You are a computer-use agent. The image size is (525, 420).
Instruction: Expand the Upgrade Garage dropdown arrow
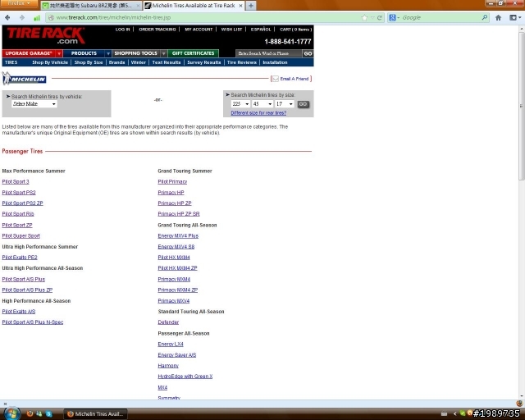59,53
